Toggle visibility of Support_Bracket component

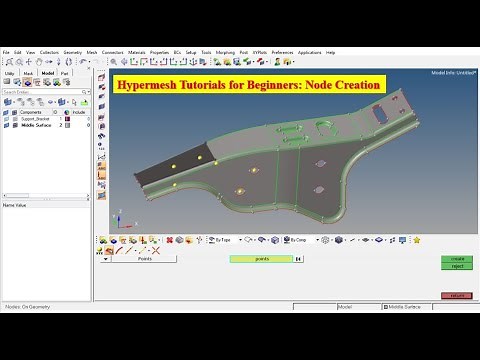pos(6,119)
